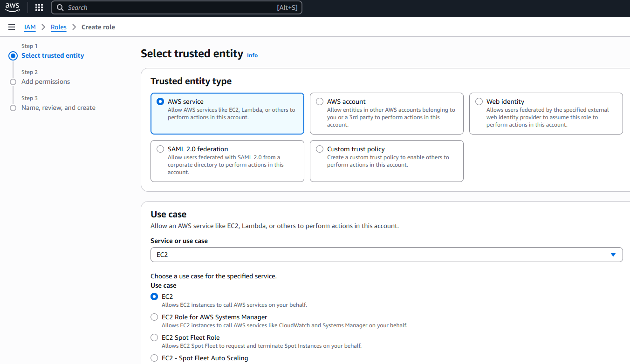The width and height of the screenshot is (630, 364).
Task: Go to Roles breadcrumb link
Action: pos(59,27)
